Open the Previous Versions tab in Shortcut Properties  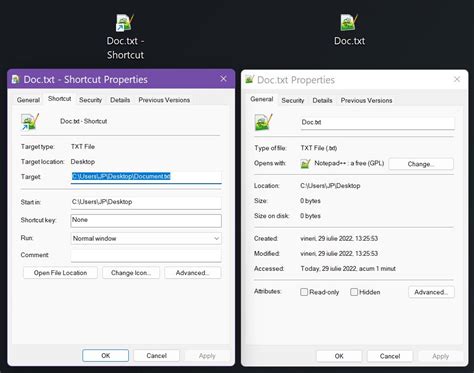click(164, 100)
